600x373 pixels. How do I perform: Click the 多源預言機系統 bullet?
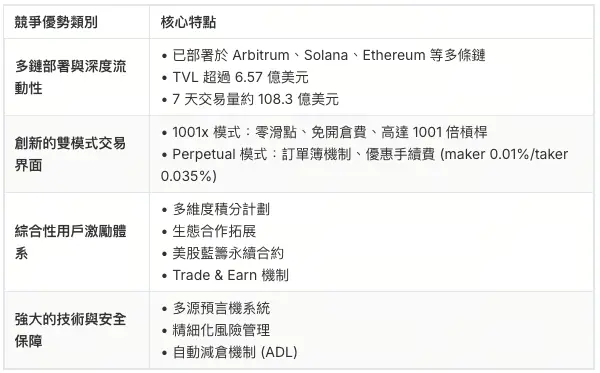click(215, 308)
